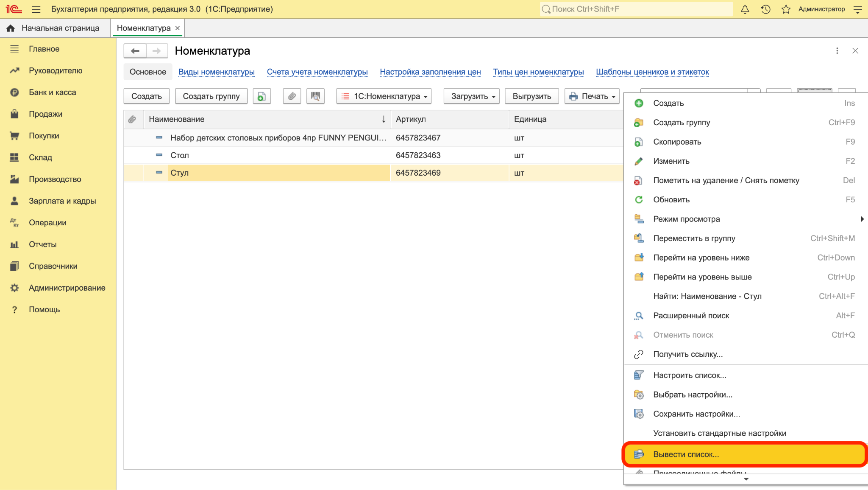Click attached files paperclip toolbar icon
This screenshot has height=490, width=868.
pyautogui.click(x=292, y=96)
